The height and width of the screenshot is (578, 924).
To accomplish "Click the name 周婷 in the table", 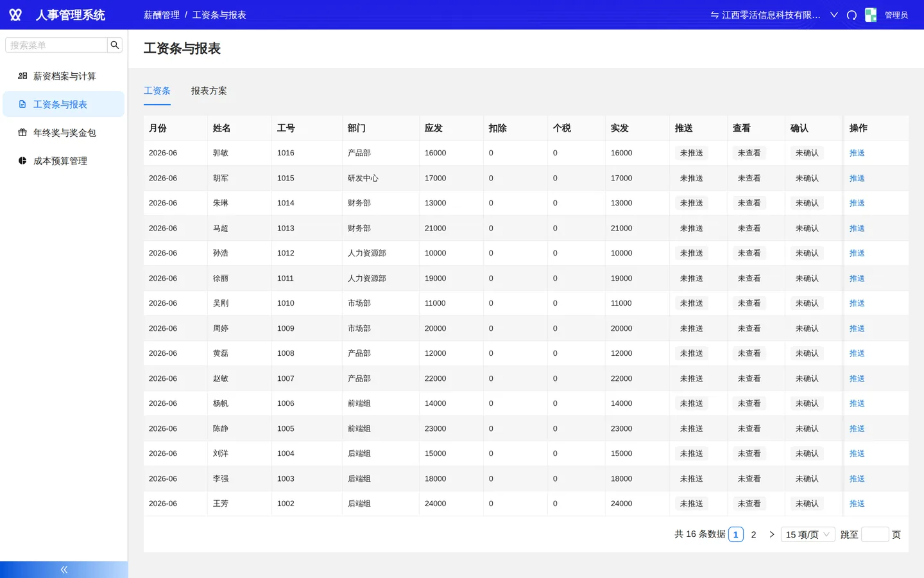I will [x=221, y=328].
